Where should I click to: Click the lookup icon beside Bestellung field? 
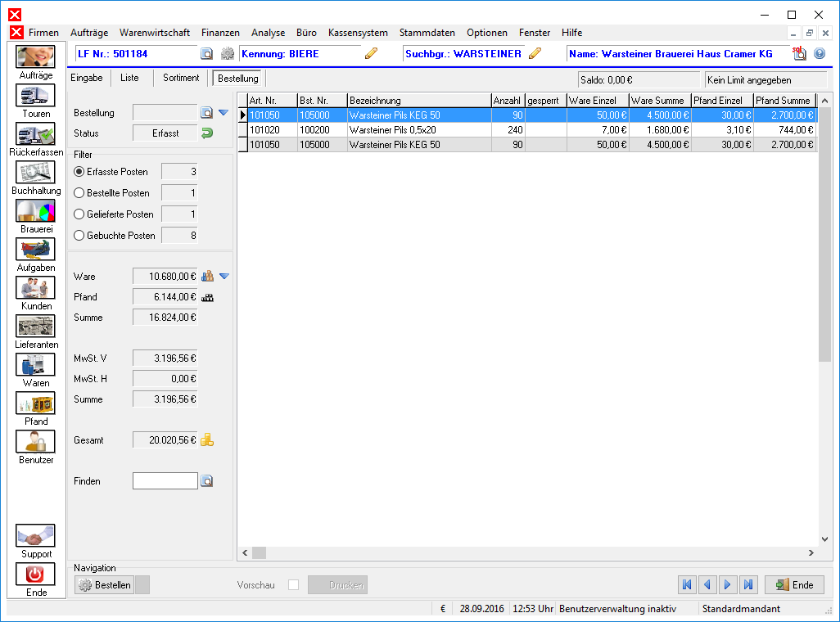[x=206, y=112]
